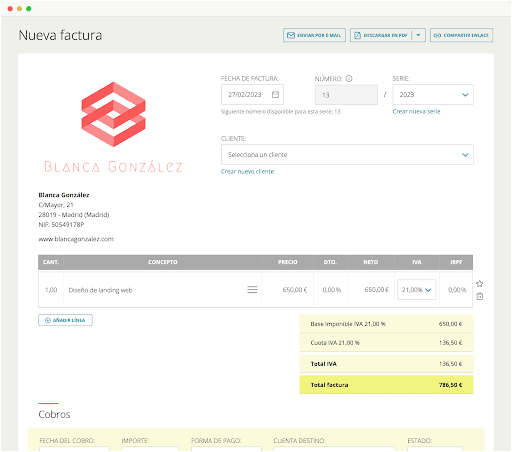Click the plus icon in Añadir línea

click(48, 320)
